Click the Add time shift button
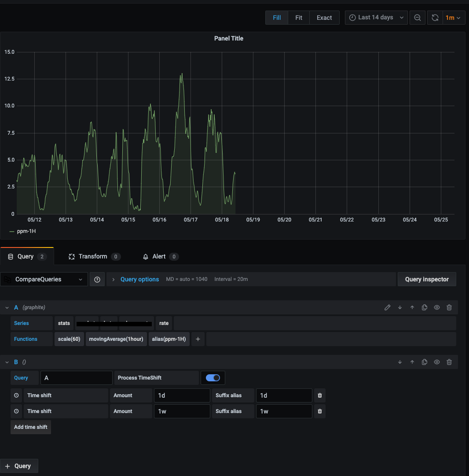 30,427
